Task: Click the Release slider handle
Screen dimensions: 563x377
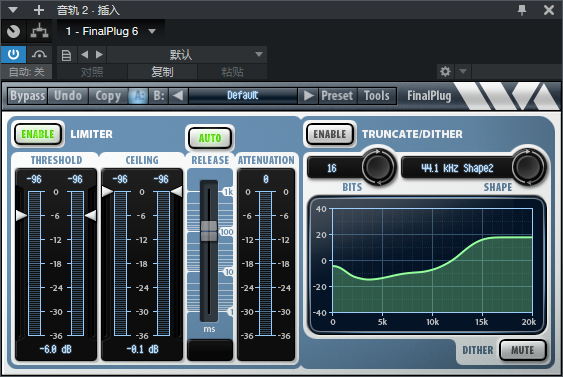Action: 209,231
